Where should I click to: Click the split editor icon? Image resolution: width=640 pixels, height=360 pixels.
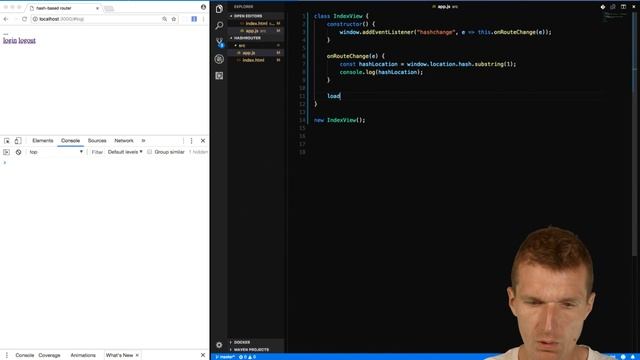pos(623,7)
